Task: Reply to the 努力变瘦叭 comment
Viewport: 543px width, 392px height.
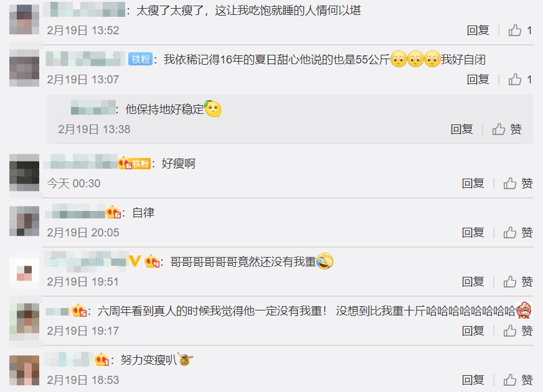Action: coord(473,380)
